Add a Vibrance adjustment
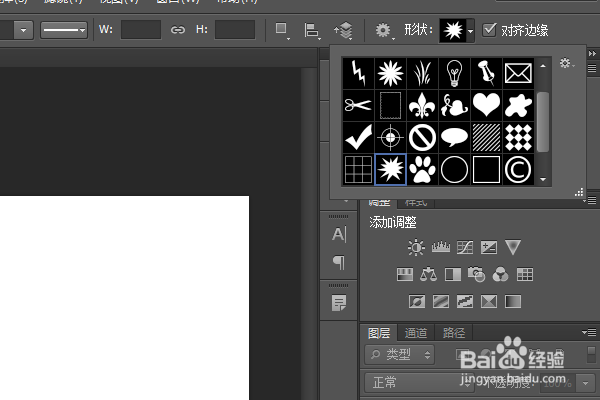Viewport: 600px width, 400px height. coord(513,247)
